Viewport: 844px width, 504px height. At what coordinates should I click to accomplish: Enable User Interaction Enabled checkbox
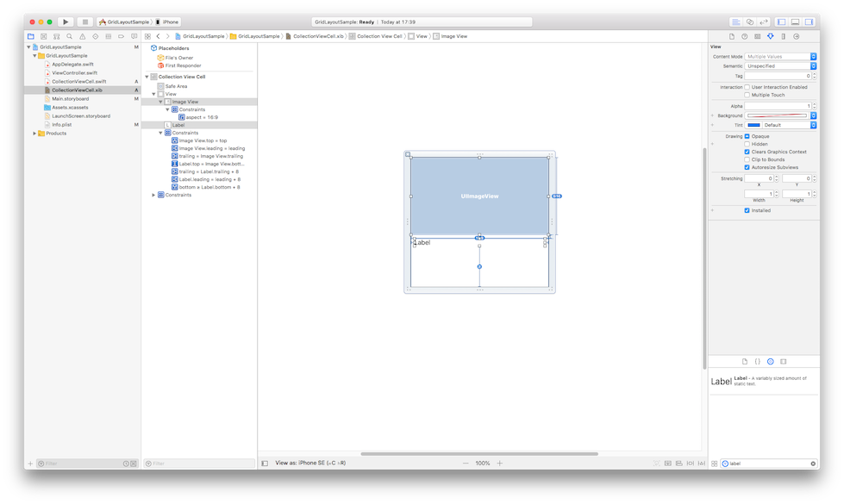(x=747, y=87)
